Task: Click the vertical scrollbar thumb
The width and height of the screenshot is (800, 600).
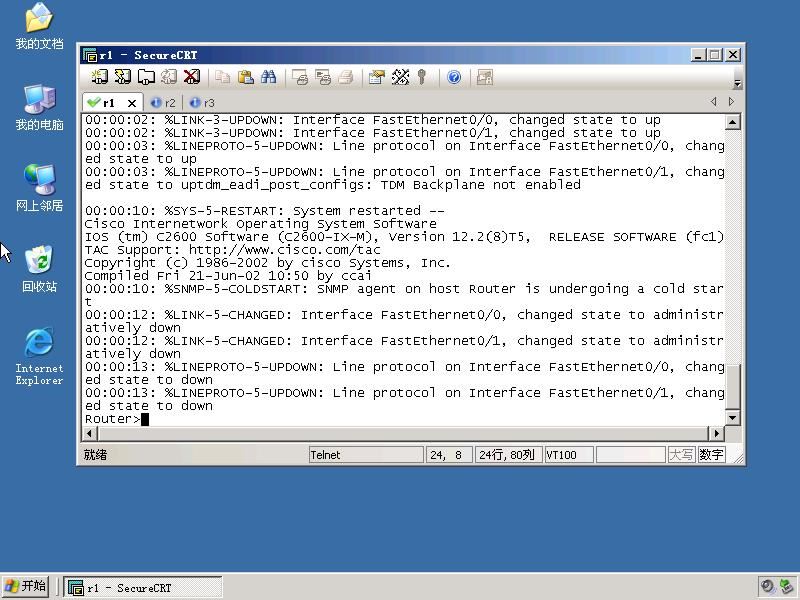Action: coord(733,387)
